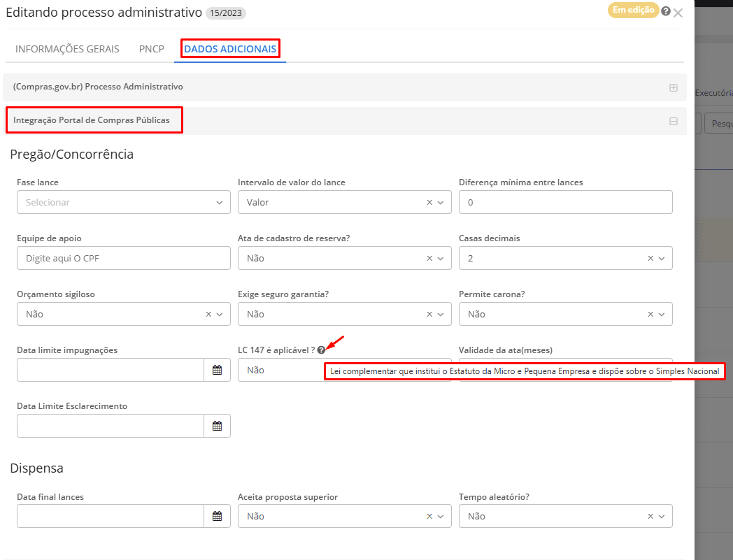Close the editing dialog with the X
The image size is (733, 560).
(x=678, y=13)
